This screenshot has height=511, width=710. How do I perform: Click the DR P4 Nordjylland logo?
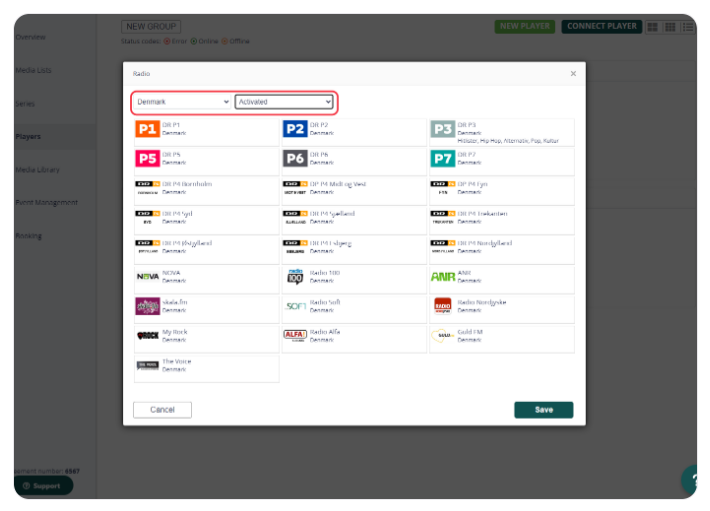[442, 247]
